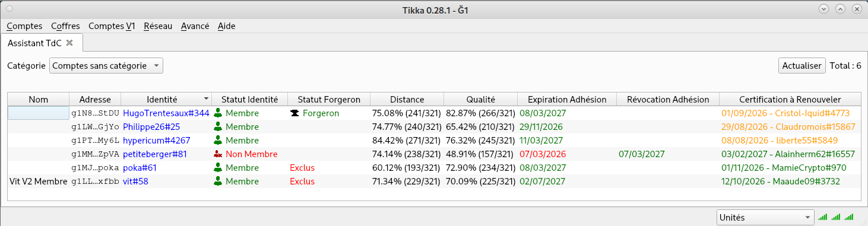Sort by Expiration Adhésion column header
The height and width of the screenshot is (226, 868).
coord(567,100)
